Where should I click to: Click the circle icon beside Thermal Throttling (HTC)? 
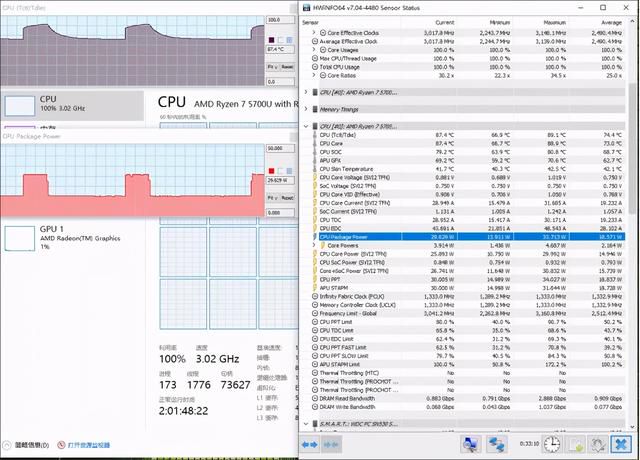[x=315, y=373]
